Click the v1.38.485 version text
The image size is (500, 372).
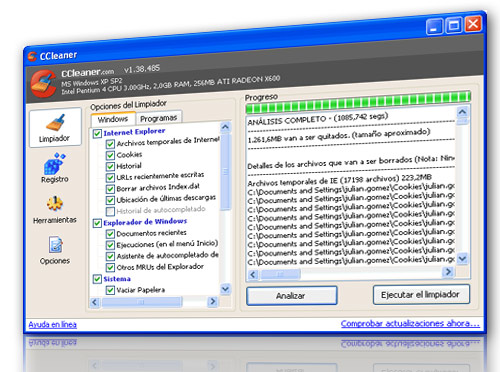pyautogui.click(x=142, y=69)
